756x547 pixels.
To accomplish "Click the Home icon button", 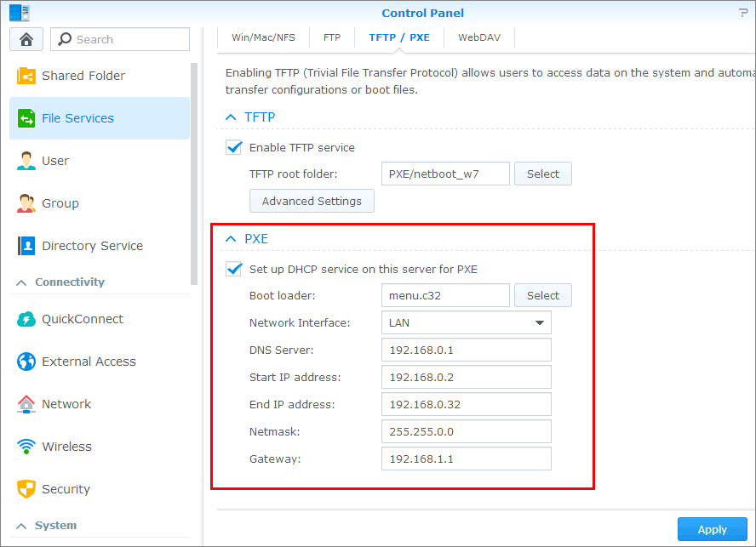I will tap(26, 39).
